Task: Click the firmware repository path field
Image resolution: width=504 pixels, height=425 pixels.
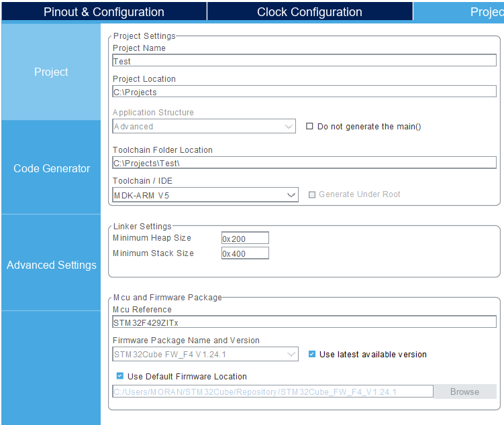Action: pos(272,391)
